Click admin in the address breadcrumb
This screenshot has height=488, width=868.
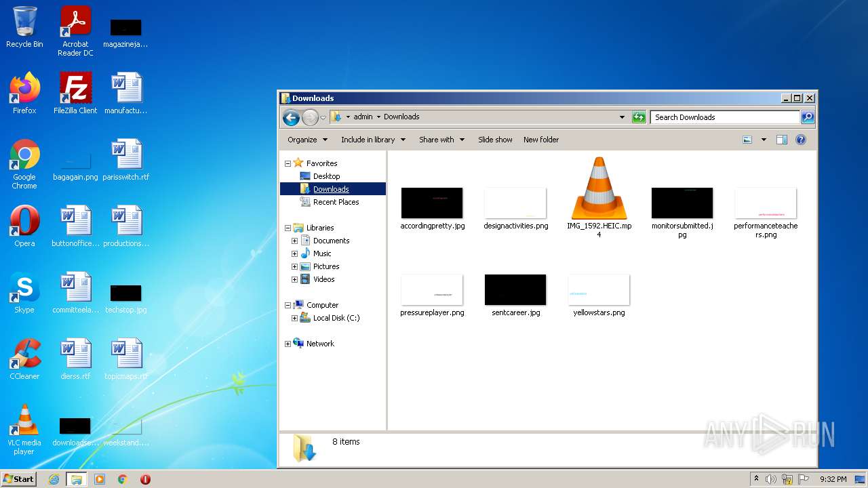click(x=363, y=117)
